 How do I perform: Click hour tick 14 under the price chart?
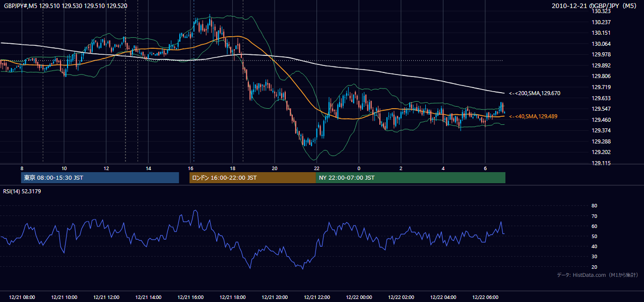(148, 168)
